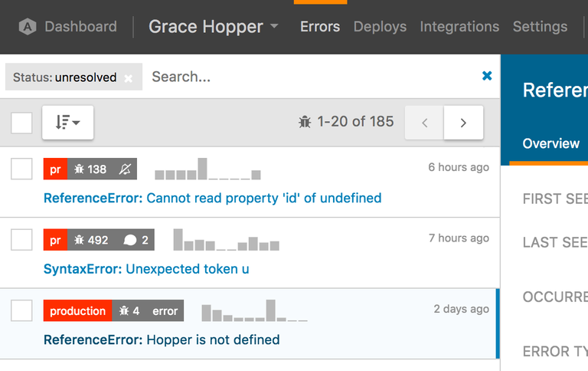Click the occurrence graph of the 138 error

click(207, 169)
